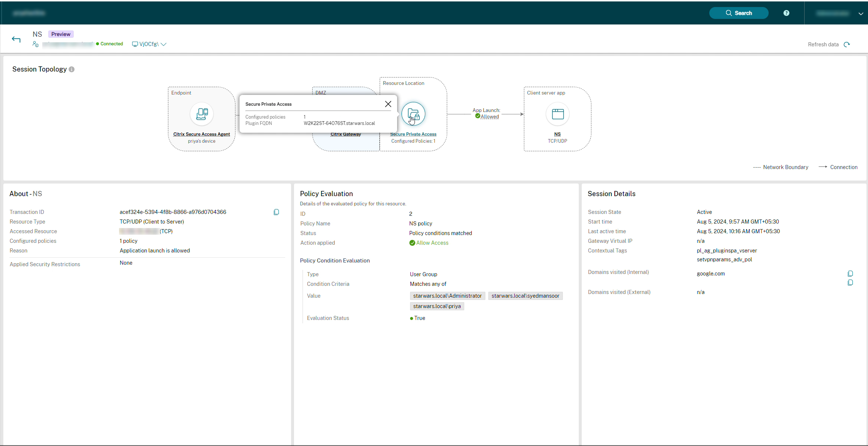Image resolution: width=868 pixels, height=446 pixels.
Task: Click the starwars.local\priya user group tag
Action: pyautogui.click(x=437, y=306)
